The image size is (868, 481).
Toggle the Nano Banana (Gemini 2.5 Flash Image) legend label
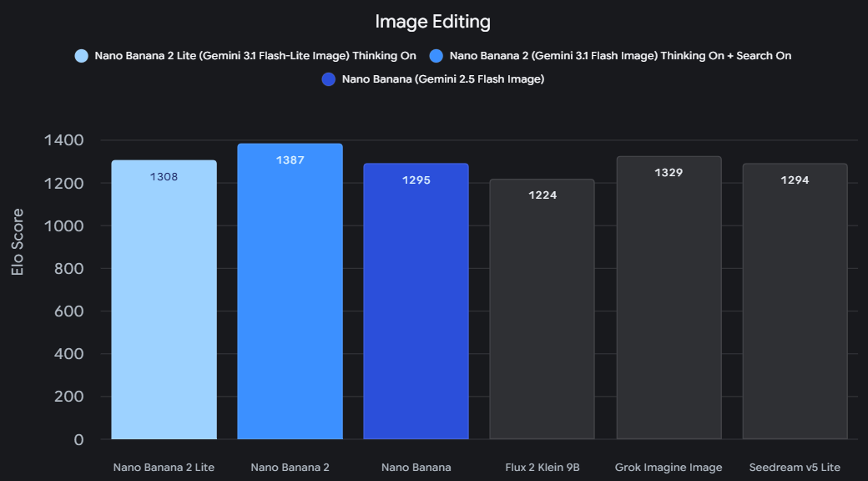443,79
